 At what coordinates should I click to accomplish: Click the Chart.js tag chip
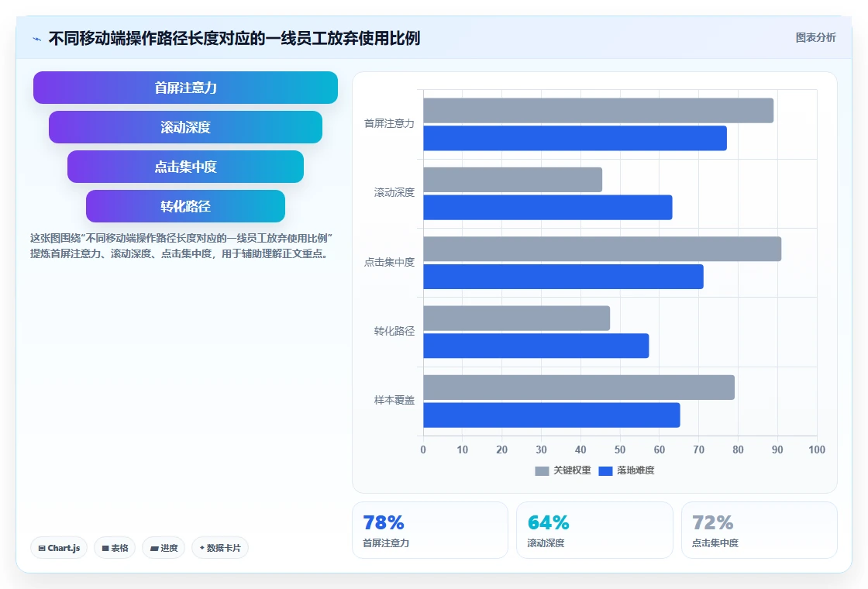pos(59,548)
